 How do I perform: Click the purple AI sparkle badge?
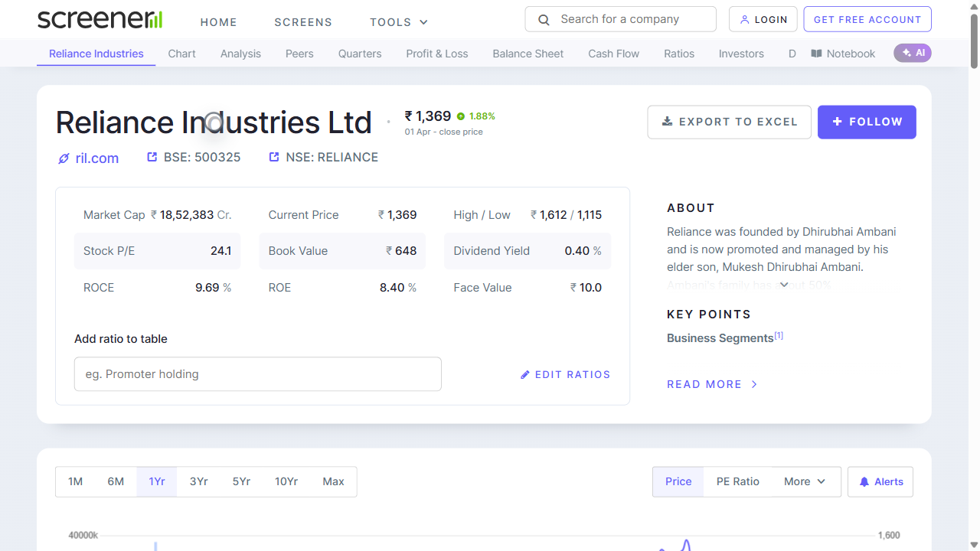coord(912,53)
